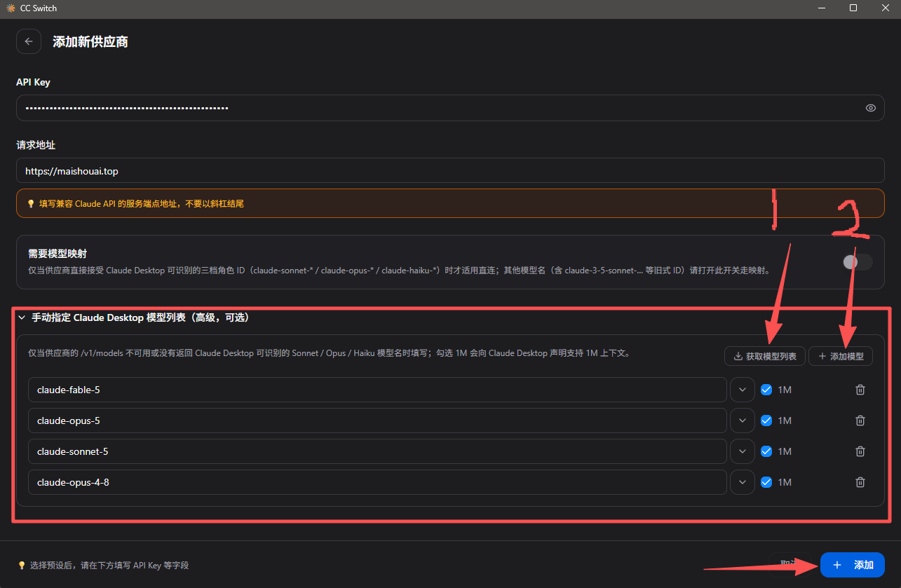Click the 请求地址 label
Viewport: 901px width, 588px height.
click(36, 145)
